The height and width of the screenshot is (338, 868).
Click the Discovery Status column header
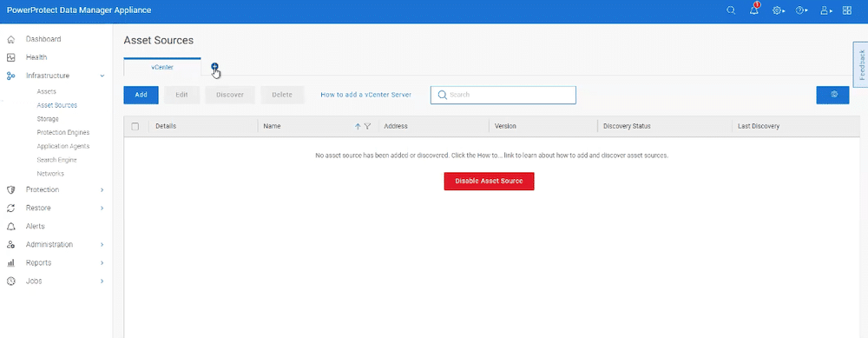[x=627, y=126]
